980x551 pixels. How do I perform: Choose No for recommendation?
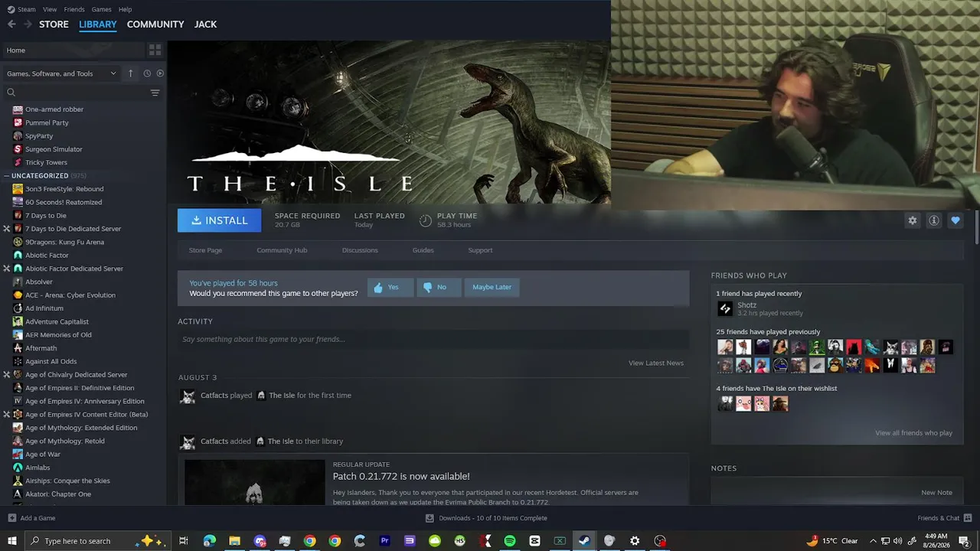pos(439,287)
